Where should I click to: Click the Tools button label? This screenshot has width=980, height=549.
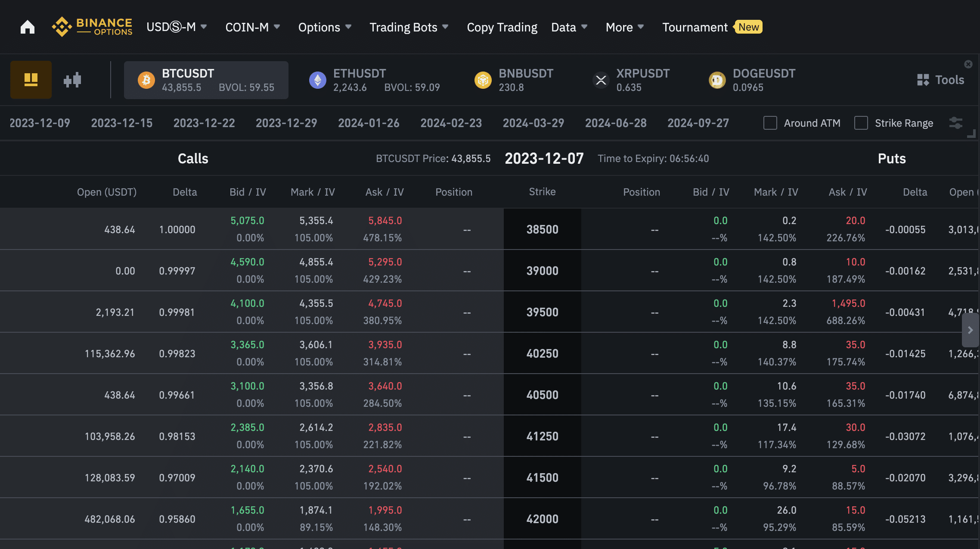point(949,80)
